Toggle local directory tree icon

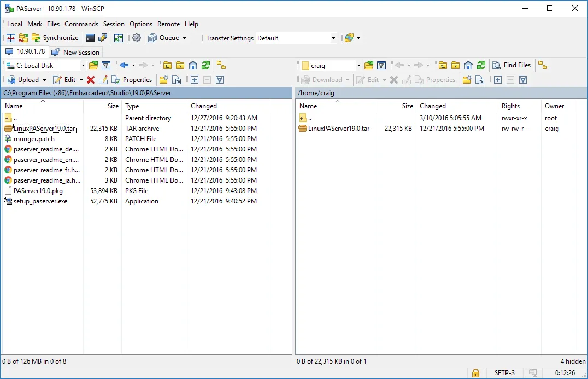[221, 66]
